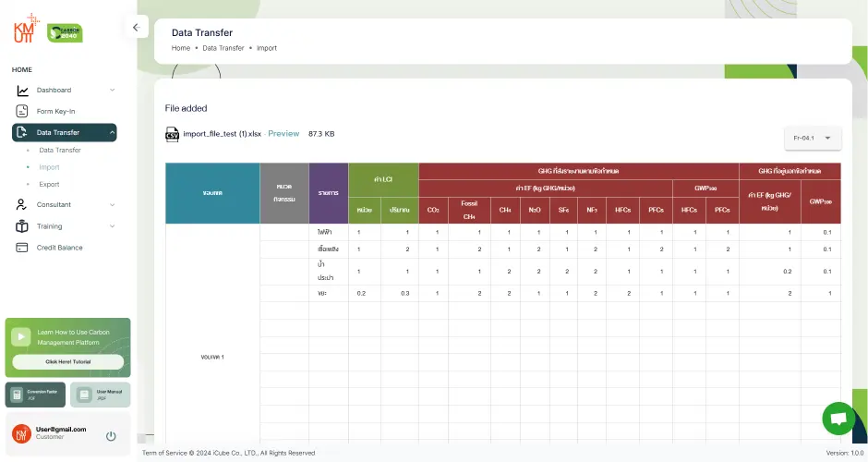868x462 pixels.
Task: Click the 'เชื้อเพลิง' row item cell
Action: [328, 249]
